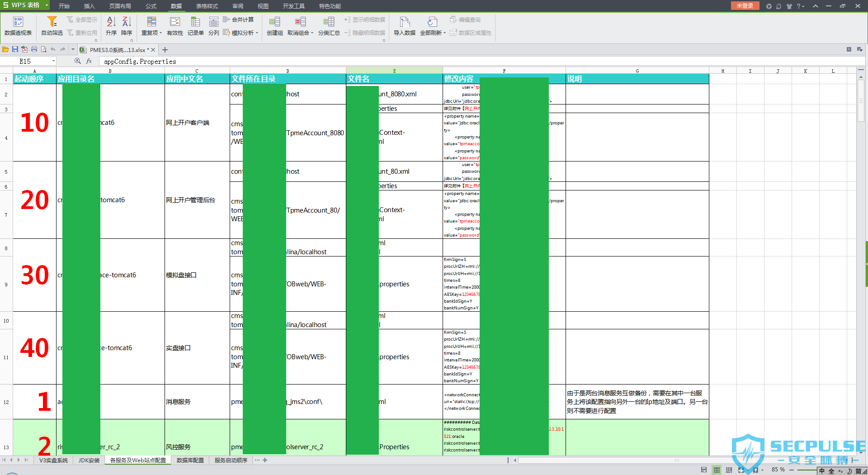Add a new document tab with plus
868x475 pixels.
pyautogui.click(x=165, y=50)
